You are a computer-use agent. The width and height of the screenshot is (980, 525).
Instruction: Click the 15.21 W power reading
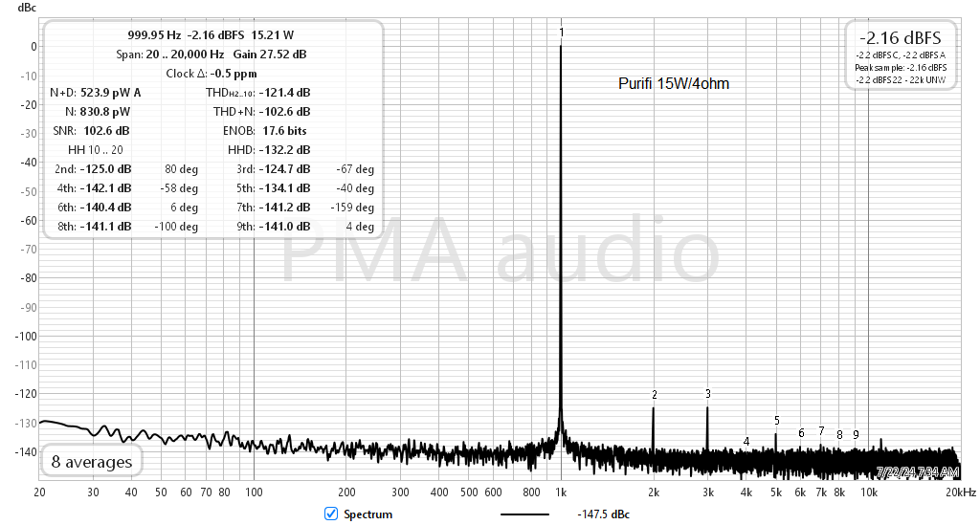[x=273, y=35]
